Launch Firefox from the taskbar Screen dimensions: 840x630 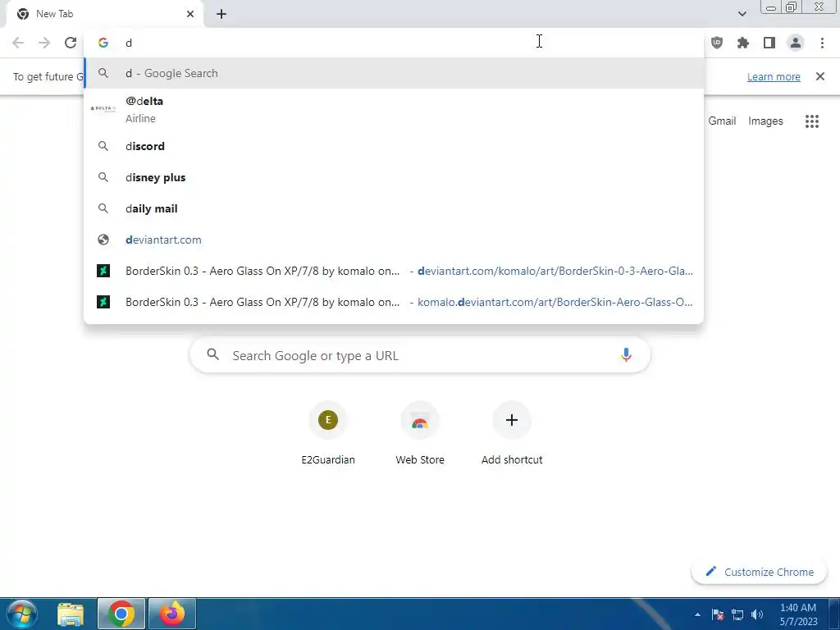[172, 614]
